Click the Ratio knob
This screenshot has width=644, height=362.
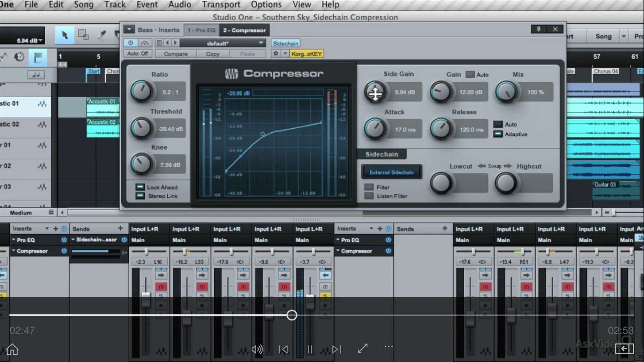141,91
